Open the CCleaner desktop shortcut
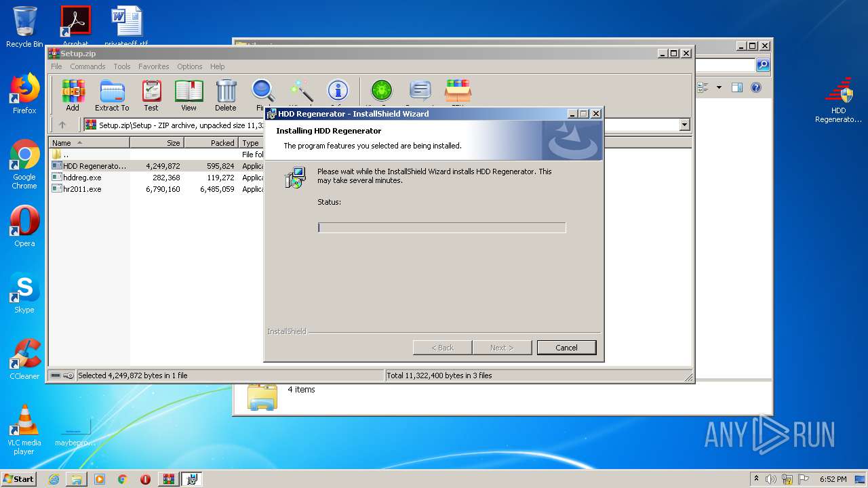Viewport: 868px width, 488px height. (24, 359)
